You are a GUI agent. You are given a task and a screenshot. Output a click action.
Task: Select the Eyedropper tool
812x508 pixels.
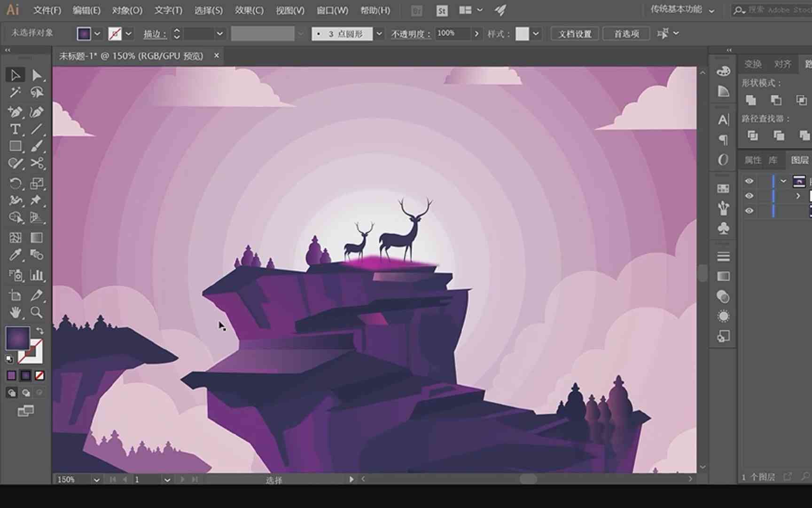[x=15, y=255]
